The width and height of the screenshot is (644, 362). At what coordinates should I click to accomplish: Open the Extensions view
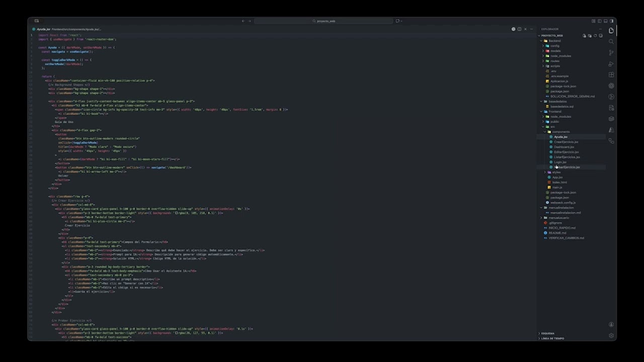coord(611,75)
